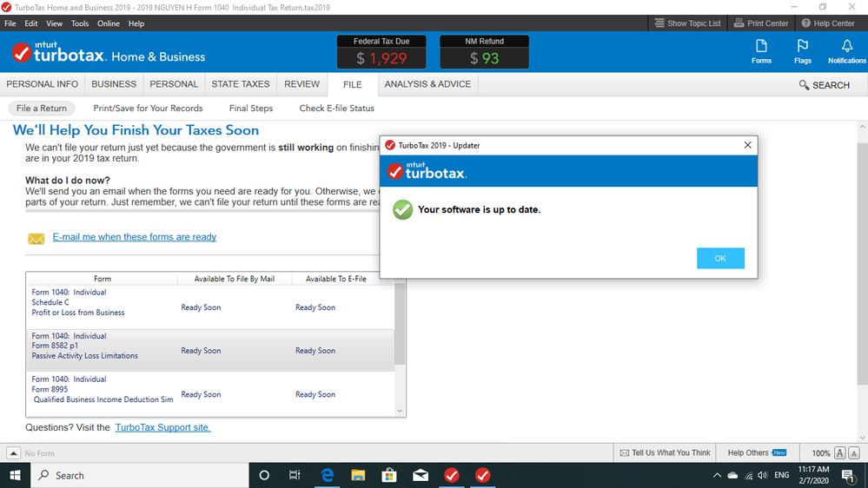Open the Help menu
The image size is (868, 488).
pos(136,23)
